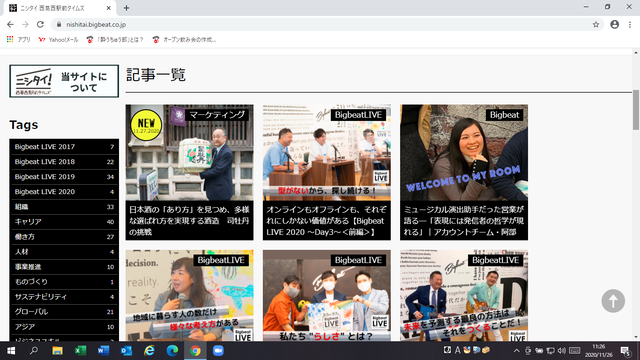Select the キャリア tag
This screenshot has height=360, width=640.
point(64,222)
